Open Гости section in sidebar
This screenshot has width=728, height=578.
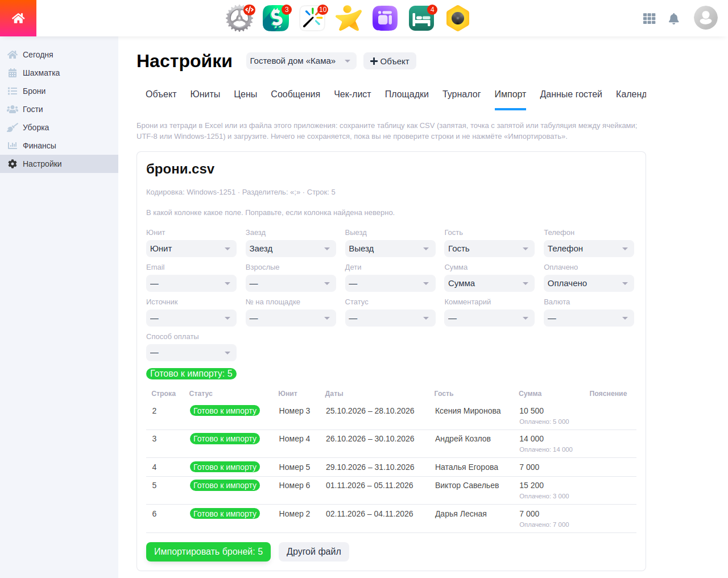[59, 109]
